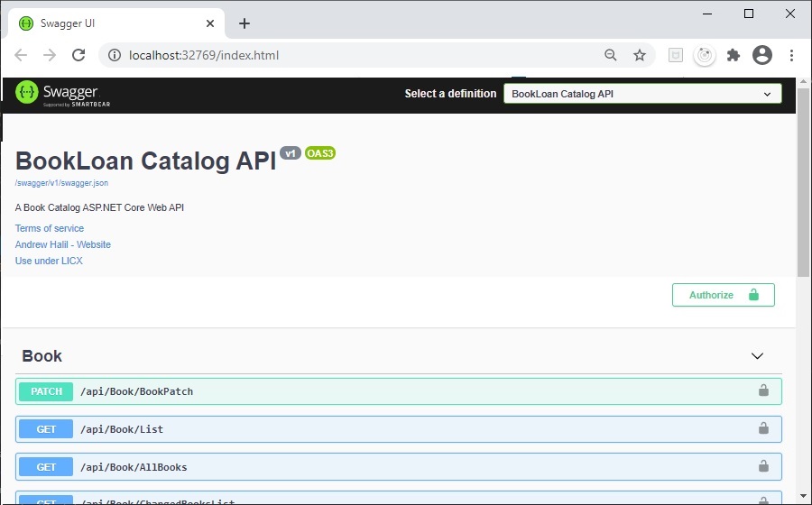Maximize the browser window
Viewport: 812px width, 505px height.
coord(749,14)
